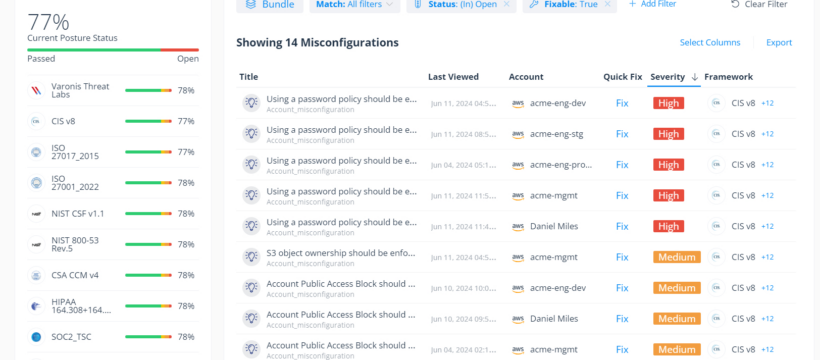Click Fix for acme-eng-dev password policy row
The height and width of the screenshot is (360, 820).
622,103
